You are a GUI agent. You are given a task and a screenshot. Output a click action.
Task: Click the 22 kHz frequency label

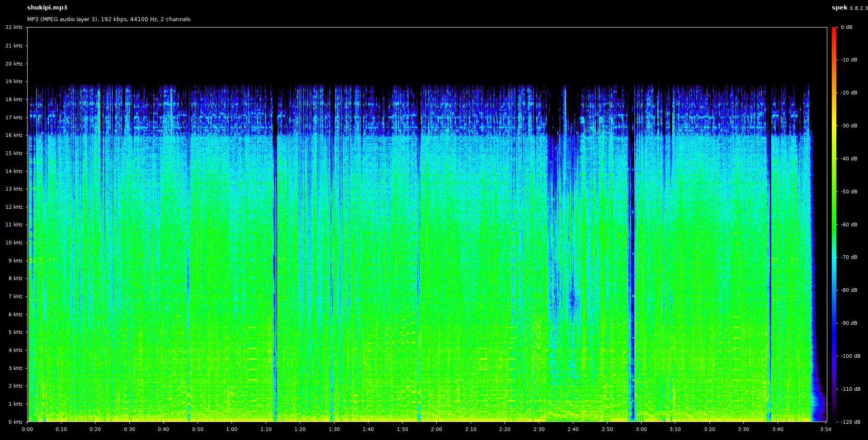click(x=14, y=28)
